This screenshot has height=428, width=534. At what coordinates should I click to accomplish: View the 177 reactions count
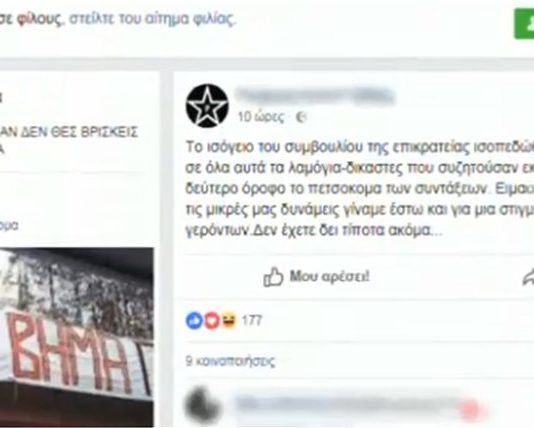tap(252, 320)
